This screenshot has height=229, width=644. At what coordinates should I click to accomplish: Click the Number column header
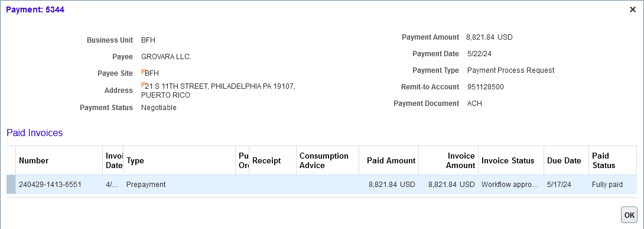(34, 161)
